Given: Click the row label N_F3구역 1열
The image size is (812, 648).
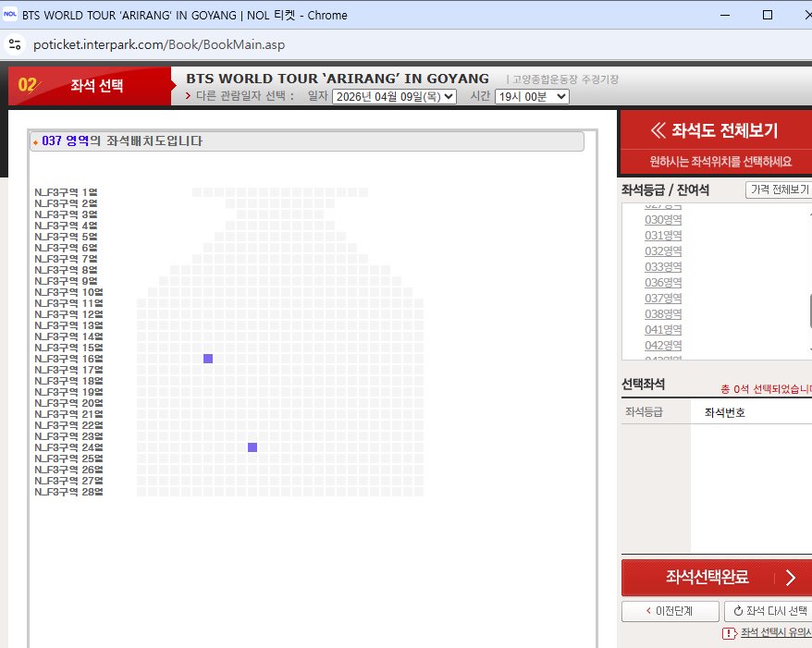Looking at the screenshot, I should point(66,192).
